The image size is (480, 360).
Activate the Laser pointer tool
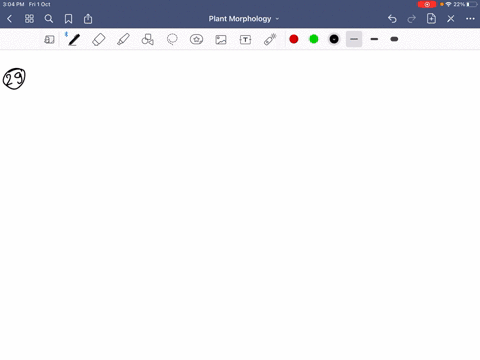(x=270, y=39)
